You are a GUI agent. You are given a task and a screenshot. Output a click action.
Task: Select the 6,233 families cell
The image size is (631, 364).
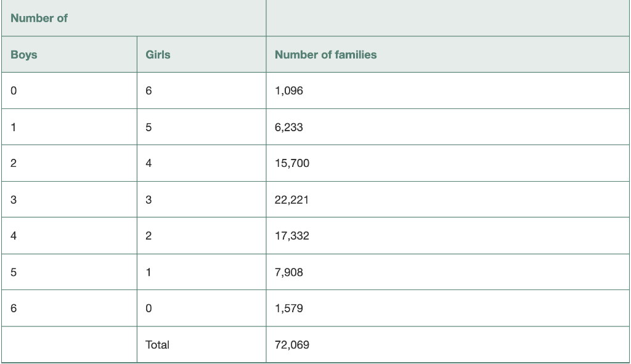(447, 127)
